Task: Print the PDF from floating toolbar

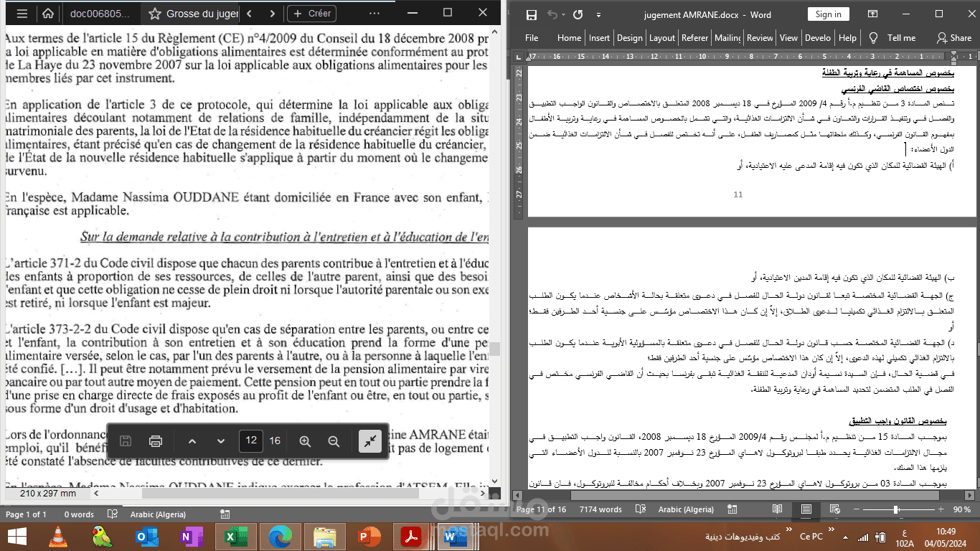Action: [x=155, y=441]
